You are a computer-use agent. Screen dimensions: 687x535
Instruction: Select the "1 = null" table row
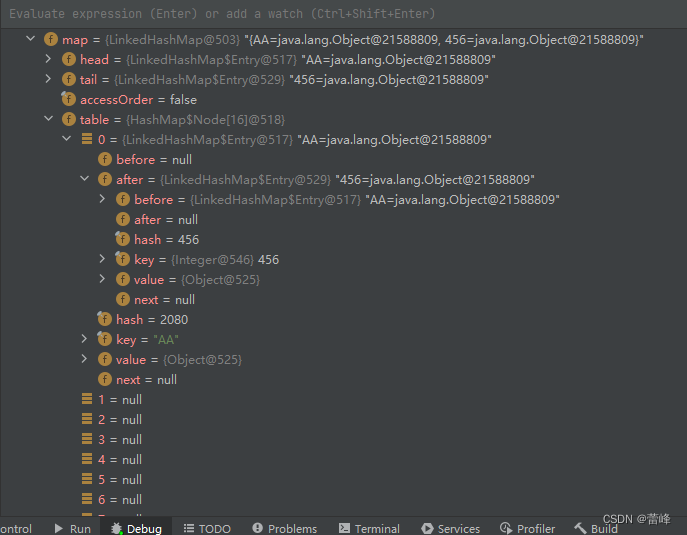coord(344,399)
